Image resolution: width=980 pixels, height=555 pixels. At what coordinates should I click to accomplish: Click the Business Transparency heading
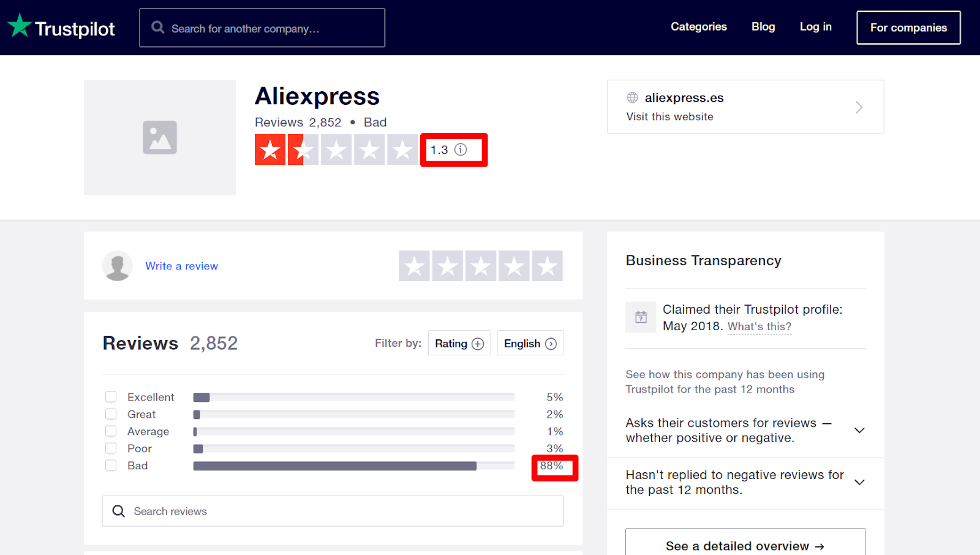click(x=703, y=261)
